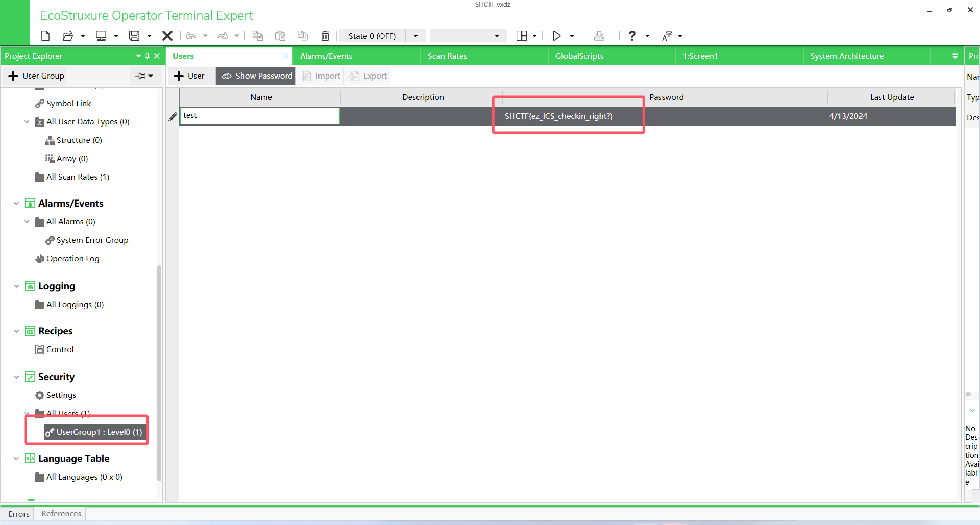Click the Undo arrow icon
The width and height of the screenshot is (980, 525).
point(191,36)
